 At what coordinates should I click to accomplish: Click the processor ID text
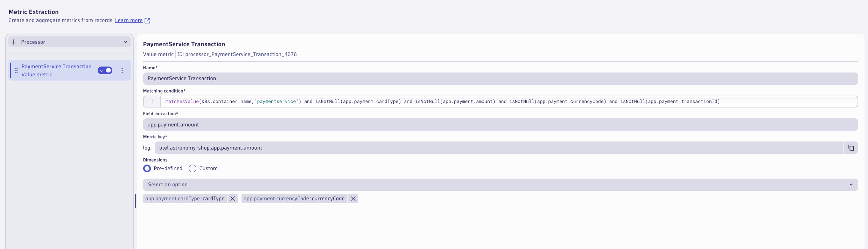tap(237, 54)
